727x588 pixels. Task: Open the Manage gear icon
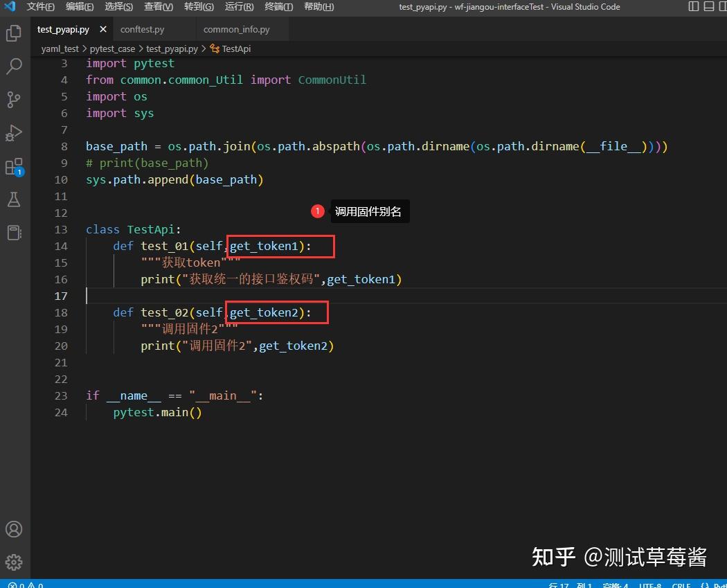coord(14,562)
